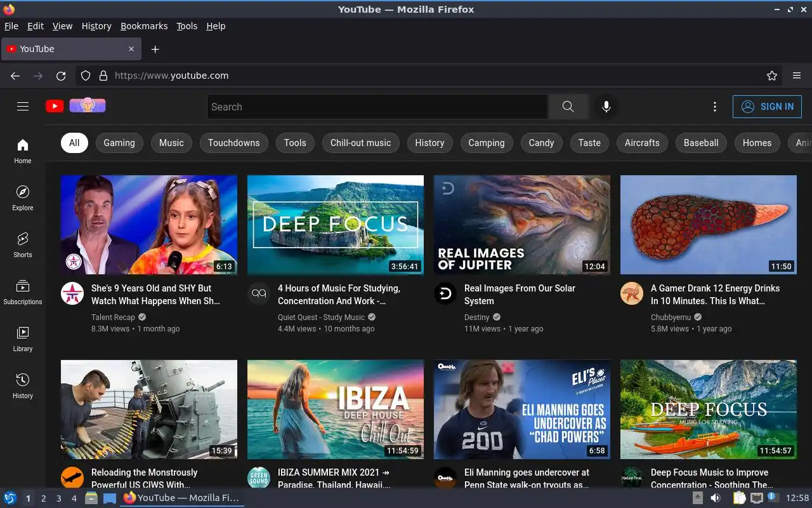This screenshot has height=508, width=812.
Task: Click the clock showing 12:58
Action: point(797,498)
